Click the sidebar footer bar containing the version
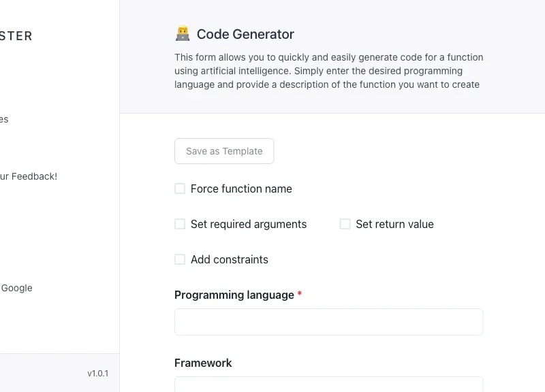This screenshot has width=545, height=392. pos(59,373)
